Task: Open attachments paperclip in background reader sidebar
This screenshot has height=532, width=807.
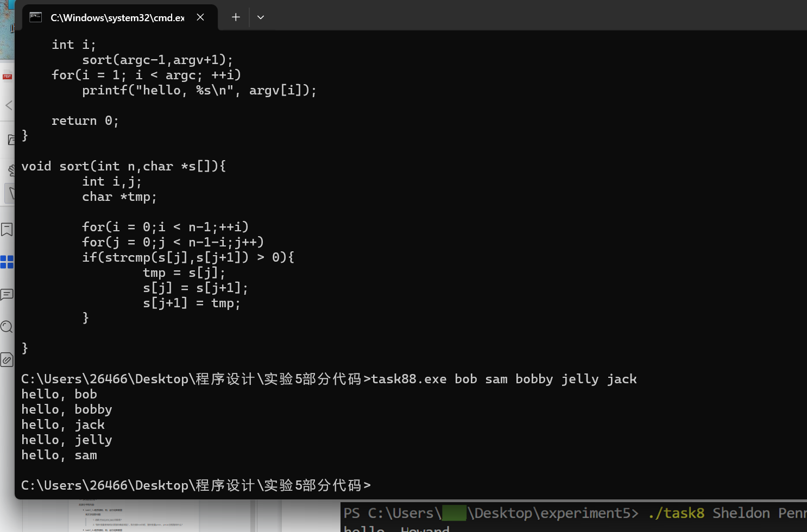Action: coord(7,359)
